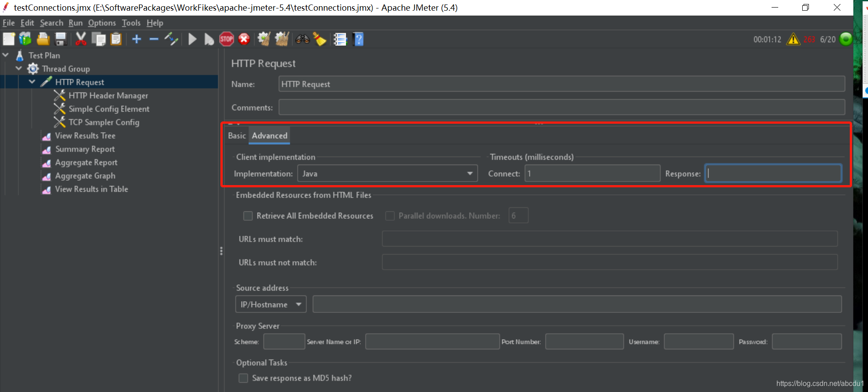This screenshot has height=392, width=868.
Task: Click Start no pauses icon
Action: click(209, 39)
